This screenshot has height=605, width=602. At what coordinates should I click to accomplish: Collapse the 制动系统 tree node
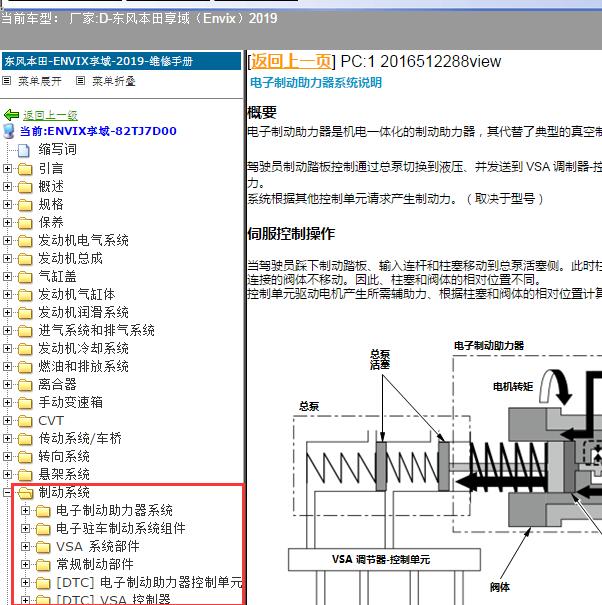7,493
